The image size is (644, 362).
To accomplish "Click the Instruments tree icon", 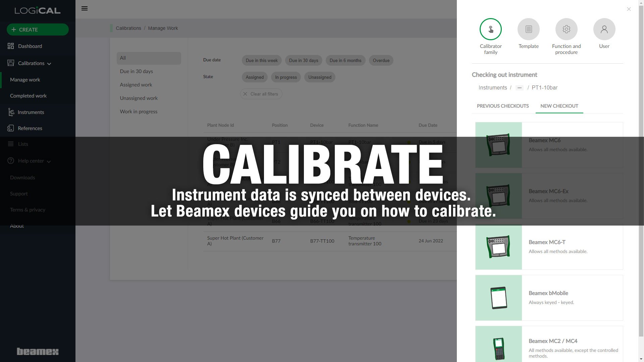I will 11,112.
